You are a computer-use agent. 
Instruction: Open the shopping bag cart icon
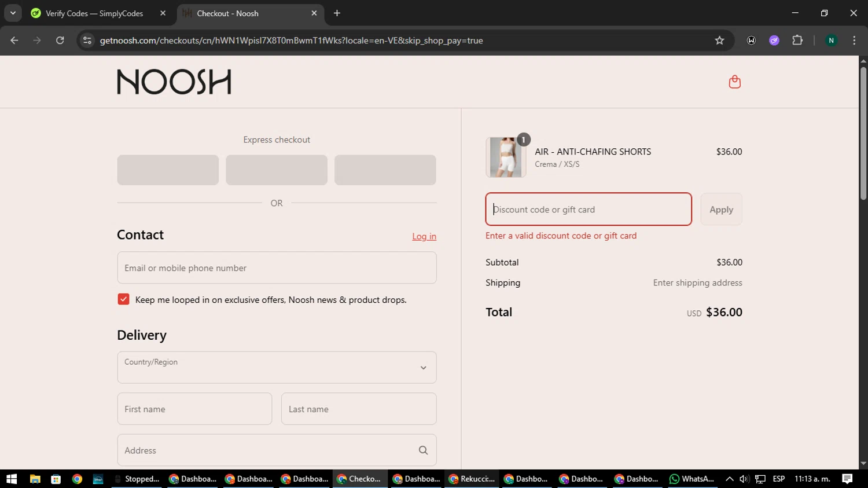click(734, 82)
